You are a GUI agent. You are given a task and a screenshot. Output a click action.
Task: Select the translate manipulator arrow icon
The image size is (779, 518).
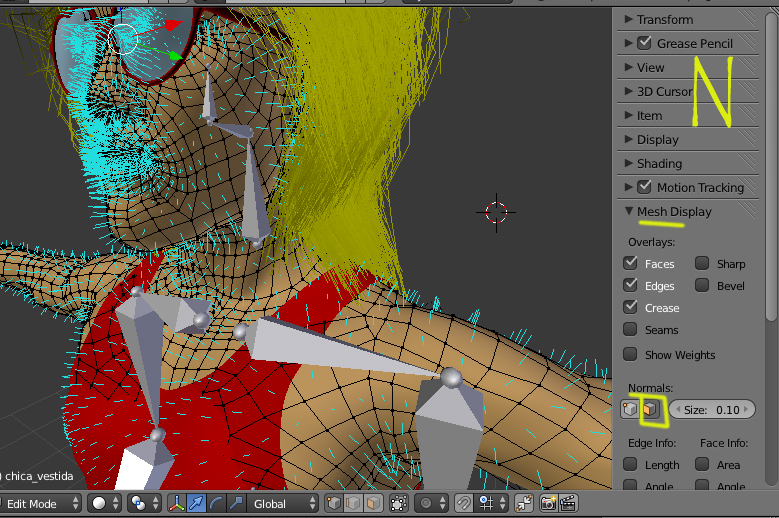[196, 504]
